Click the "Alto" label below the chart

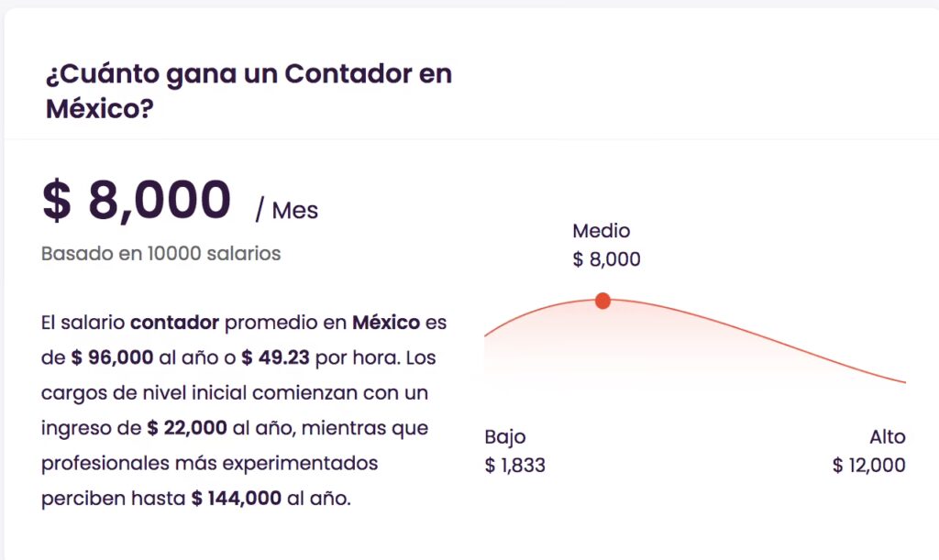tap(887, 436)
